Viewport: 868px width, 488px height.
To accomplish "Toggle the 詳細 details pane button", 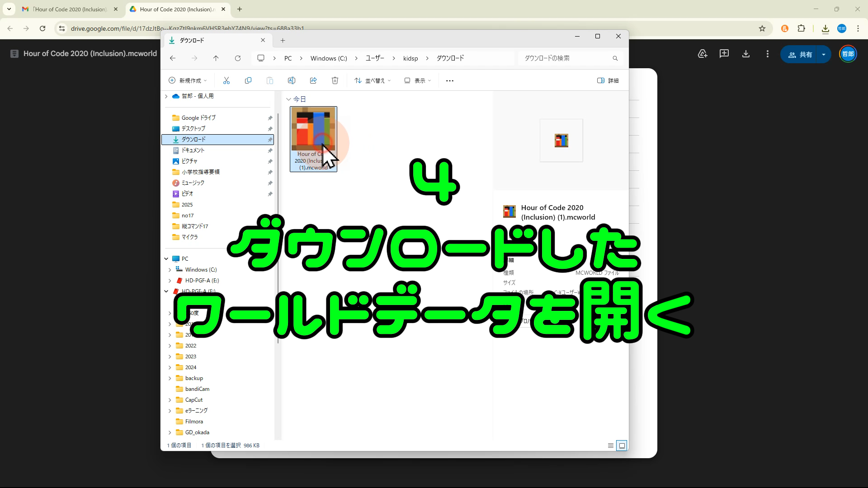I will coord(608,80).
